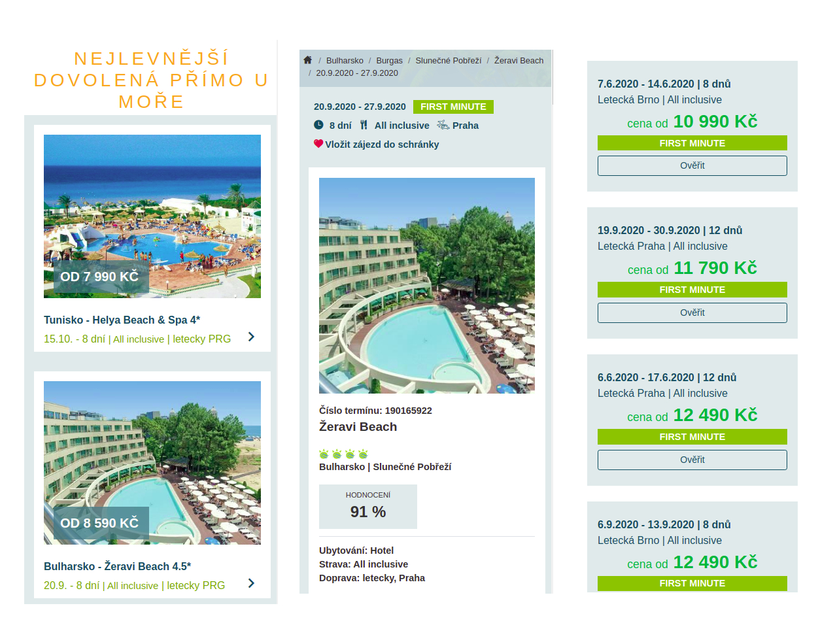Click the home icon in breadcrumb

click(x=308, y=60)
